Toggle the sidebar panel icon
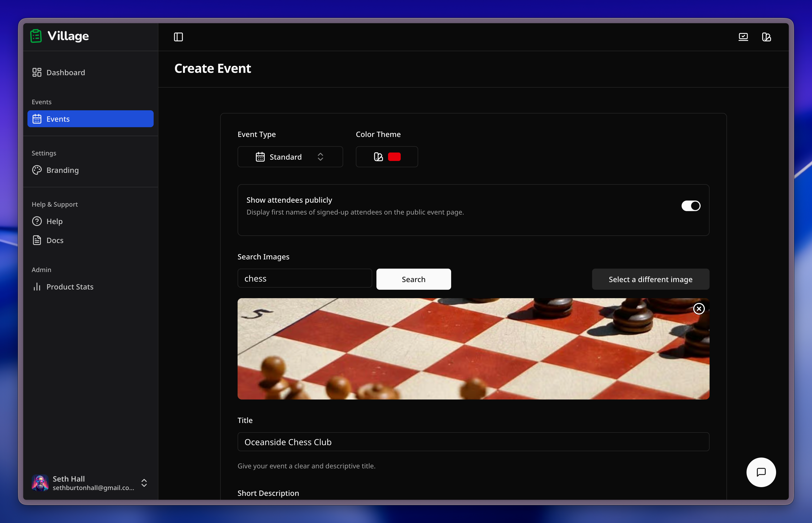The image size is (812, 523). point(178,37)
